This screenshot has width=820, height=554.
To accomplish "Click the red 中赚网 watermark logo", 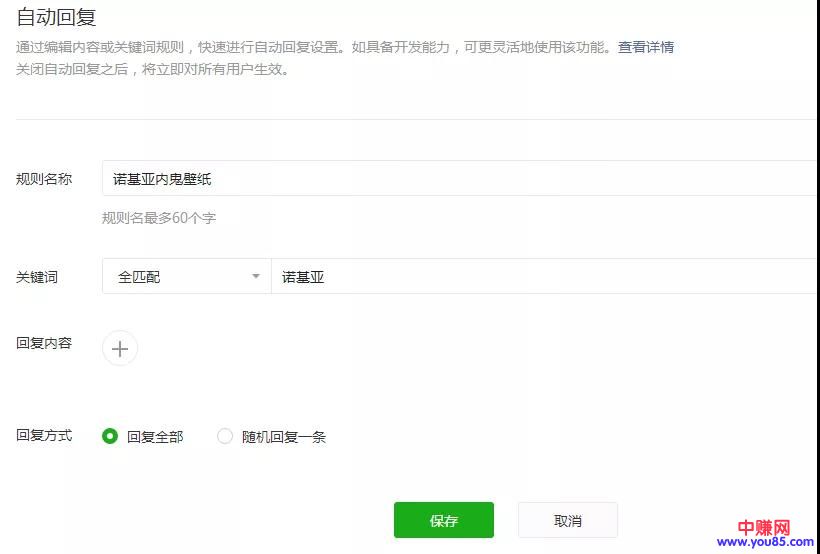I will pos(764,526).
